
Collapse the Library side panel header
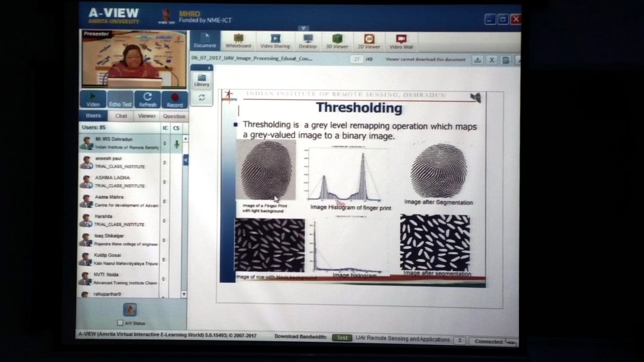(201, 67)
